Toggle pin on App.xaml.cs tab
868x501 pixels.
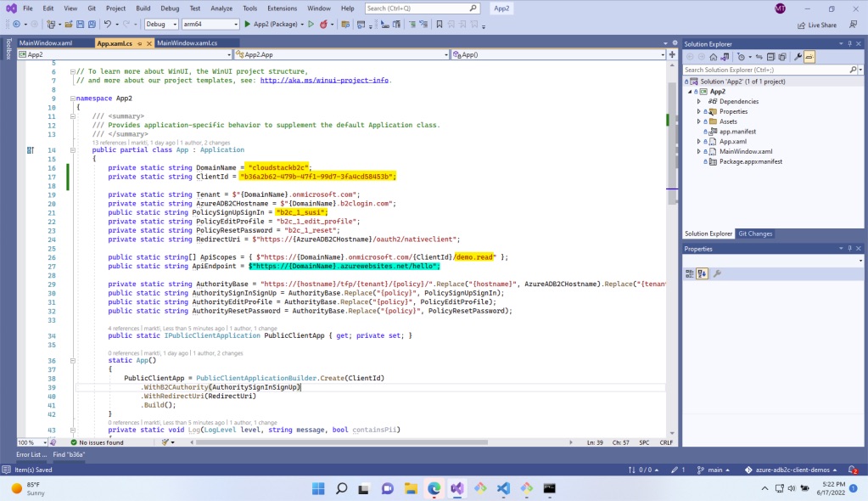tap(139, 43)
